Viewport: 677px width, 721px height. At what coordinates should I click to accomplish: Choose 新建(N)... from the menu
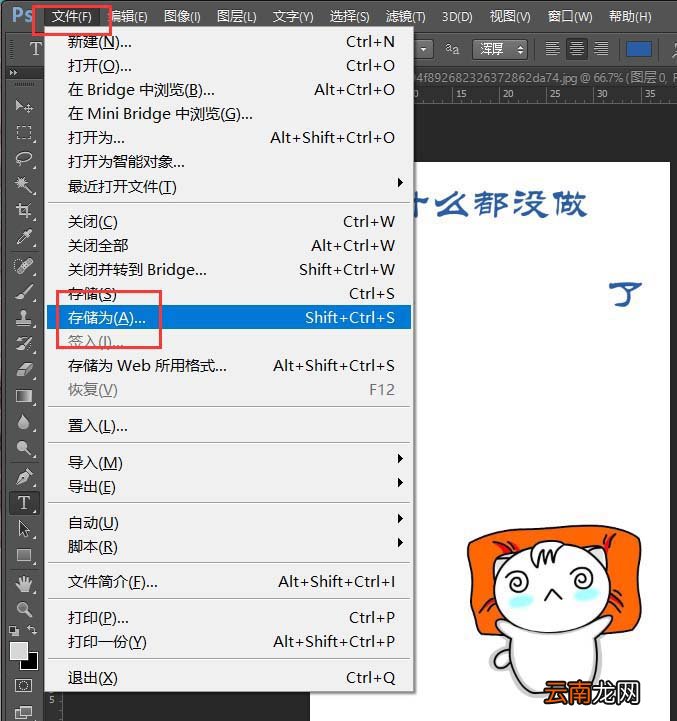229,42
